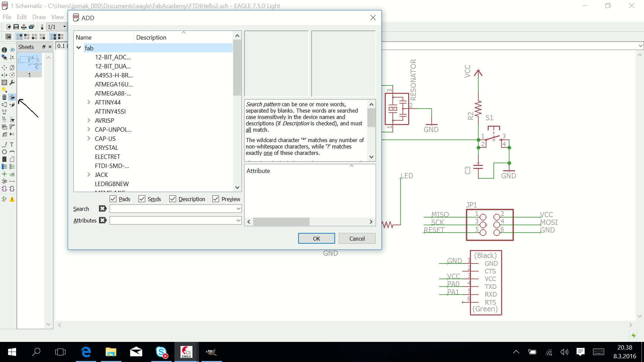The image size is (644, 362).
Task: Open File Explorer from the taskbar
Action: click(x=111, y=352)
